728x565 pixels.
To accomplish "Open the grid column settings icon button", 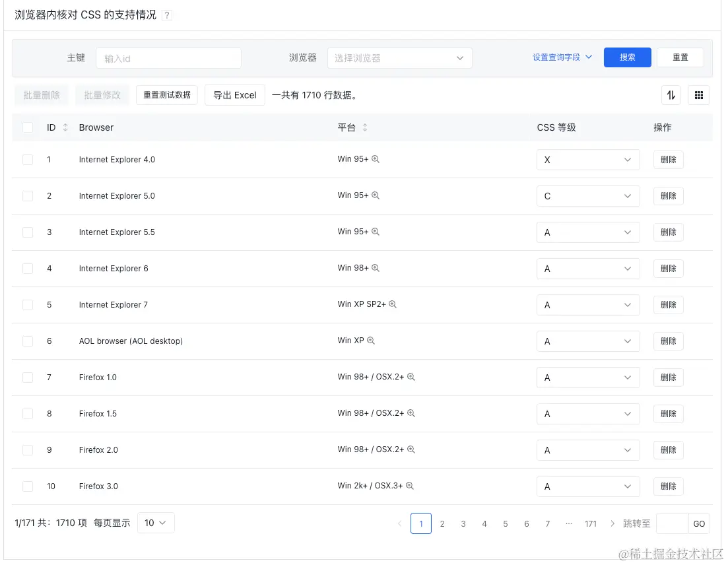I will [x=699, y=95].
